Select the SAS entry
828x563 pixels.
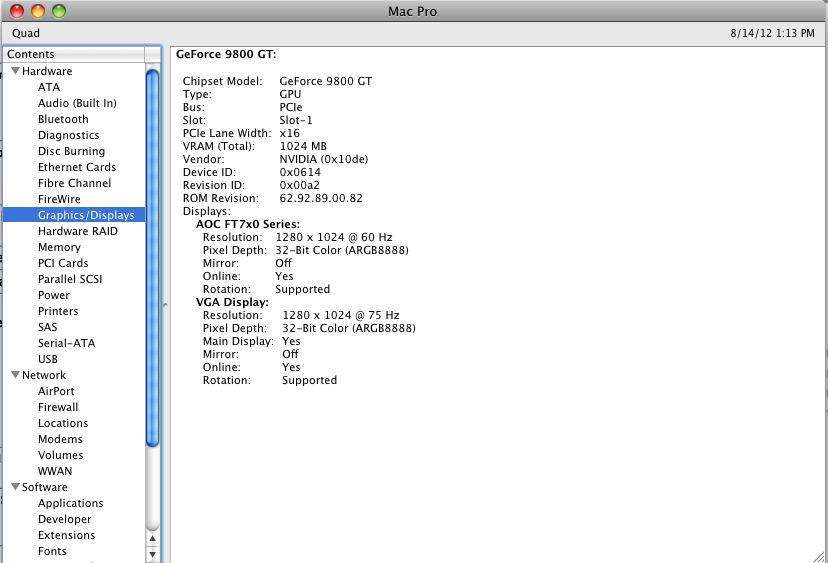(x=48, y=327)
